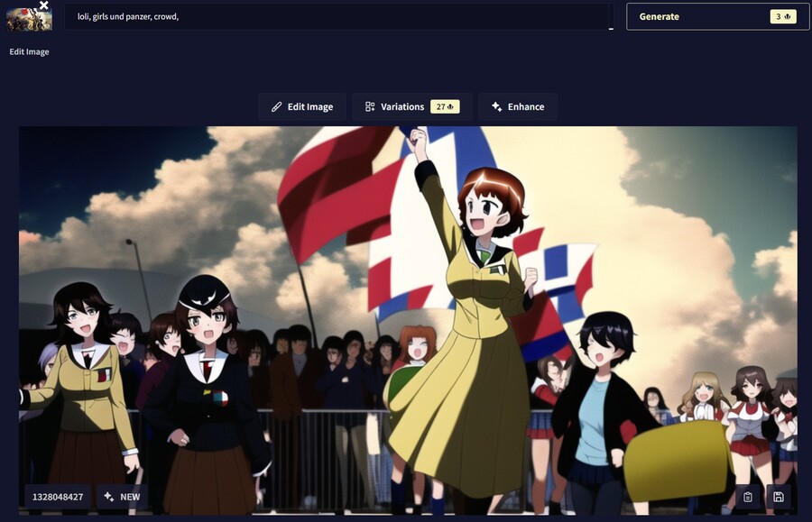Click the pencil icon on Edit Image
Viewport: 812px width, 522px height.
[277, 106]
